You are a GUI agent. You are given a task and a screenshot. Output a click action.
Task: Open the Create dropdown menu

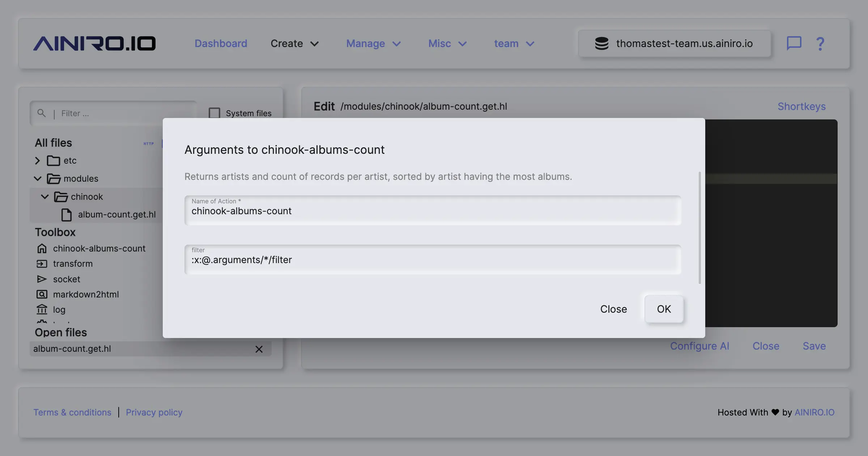click(x=294, y=43)
